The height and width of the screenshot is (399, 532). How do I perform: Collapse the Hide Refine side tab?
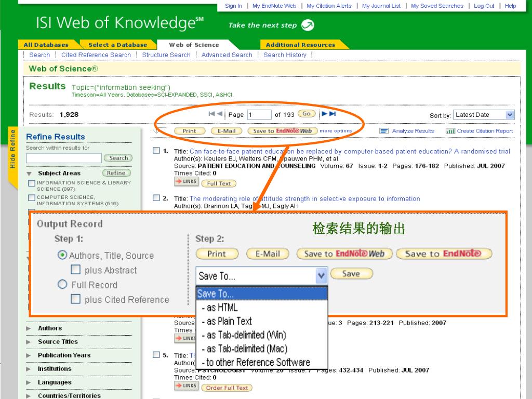click(12, 157)
